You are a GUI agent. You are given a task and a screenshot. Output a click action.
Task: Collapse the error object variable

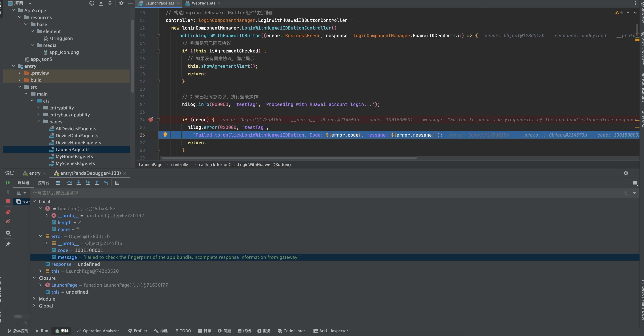41,236
